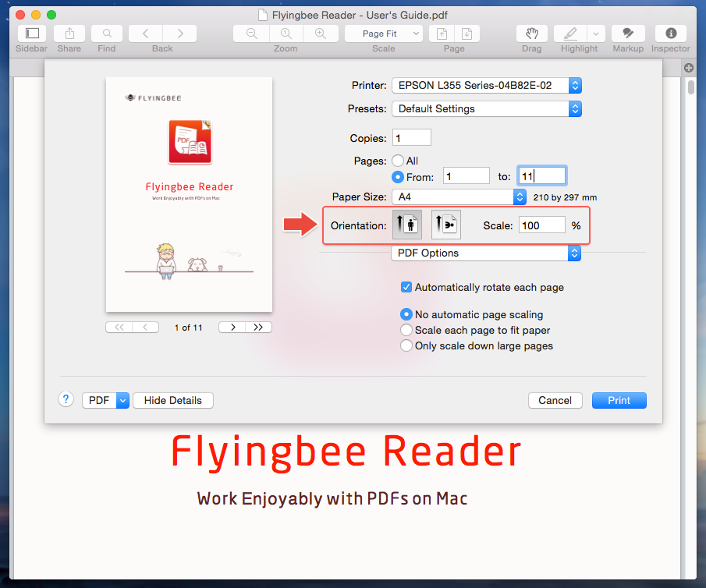Click the help question mark button

(x=66, y=399)
